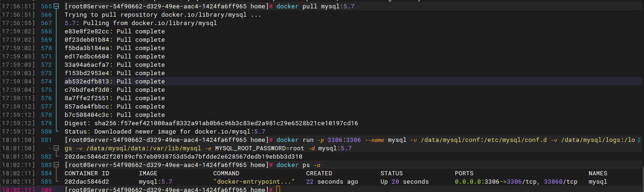Click the "docker-entrypoint..." command value

(254, 182)
